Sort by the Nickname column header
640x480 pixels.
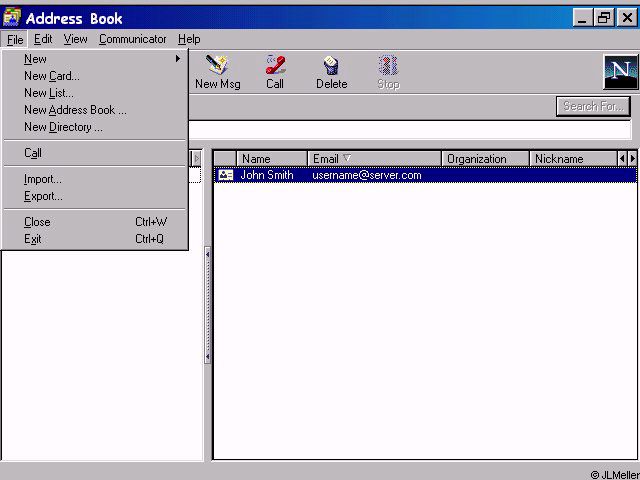point(573,159)
